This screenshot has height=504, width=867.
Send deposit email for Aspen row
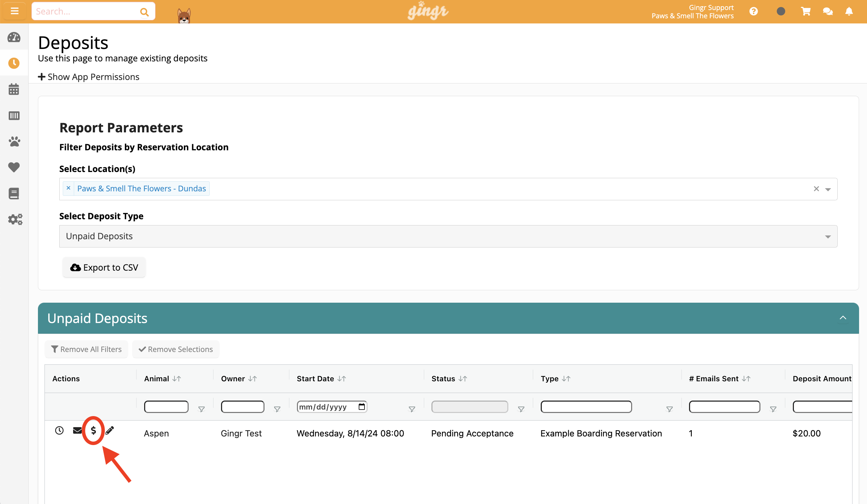coord(78,430)
